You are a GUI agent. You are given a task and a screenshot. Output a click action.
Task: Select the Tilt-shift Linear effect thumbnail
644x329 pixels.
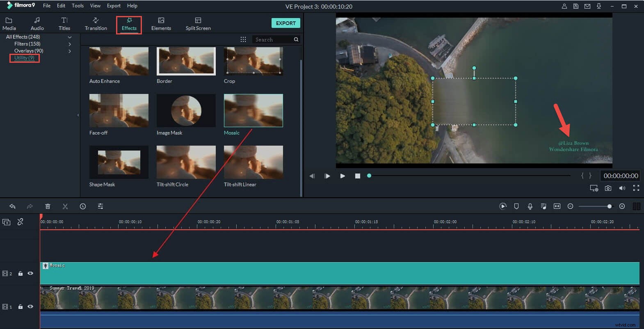point(253,162)
